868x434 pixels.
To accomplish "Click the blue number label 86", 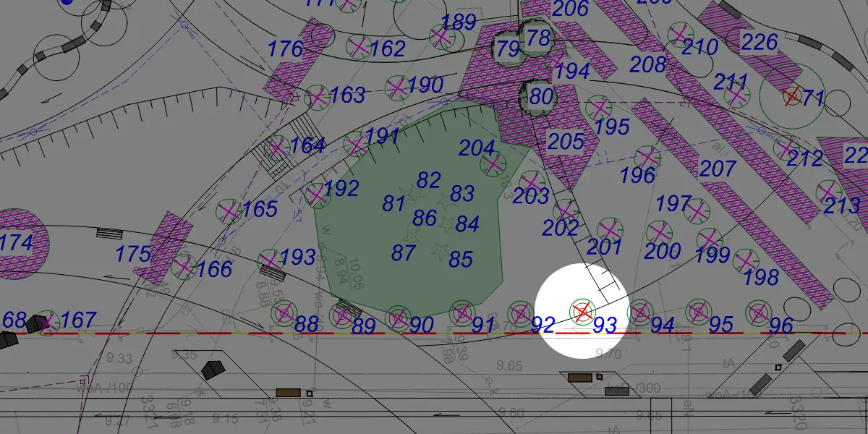I will click(x=425, y=218).
